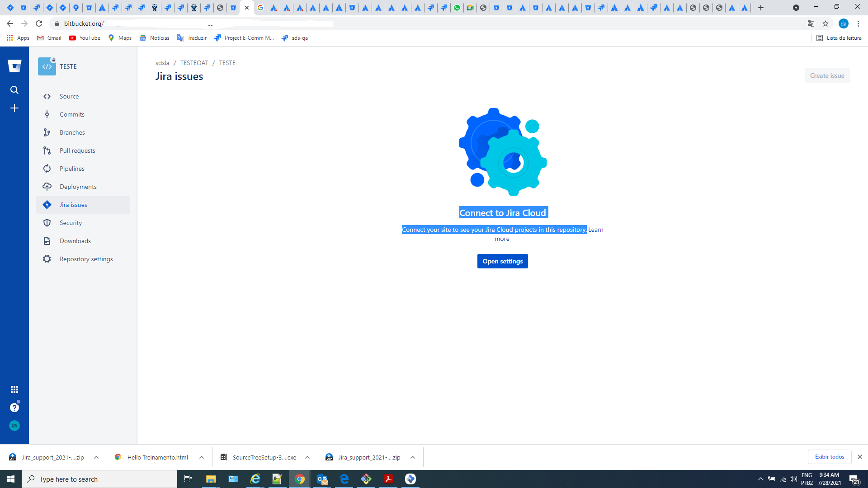The height and width of the screenshot is (488, 868).
Task: Open the Deployments panel
Action: tap(78, 187)
